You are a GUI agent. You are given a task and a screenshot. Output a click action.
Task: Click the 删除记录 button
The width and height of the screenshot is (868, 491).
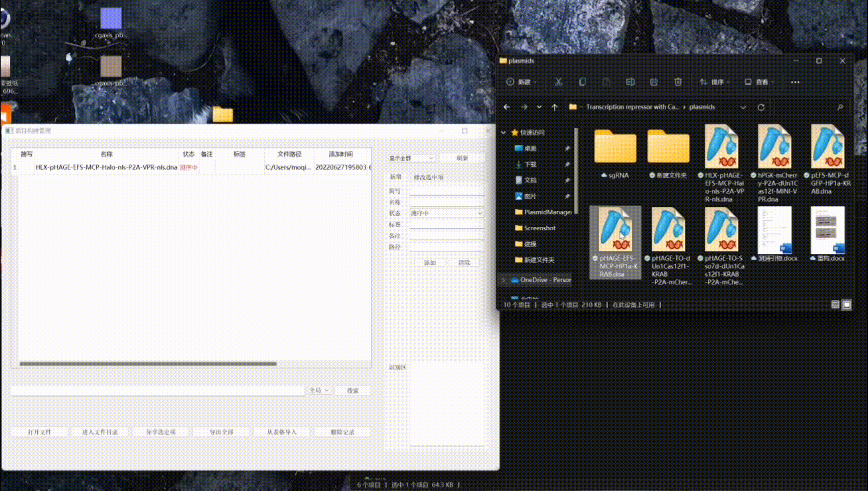click(342, 432)
